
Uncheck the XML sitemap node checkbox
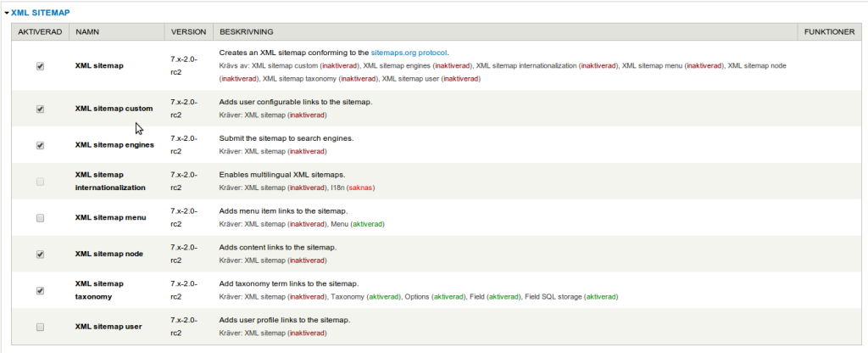click(40, 254)
